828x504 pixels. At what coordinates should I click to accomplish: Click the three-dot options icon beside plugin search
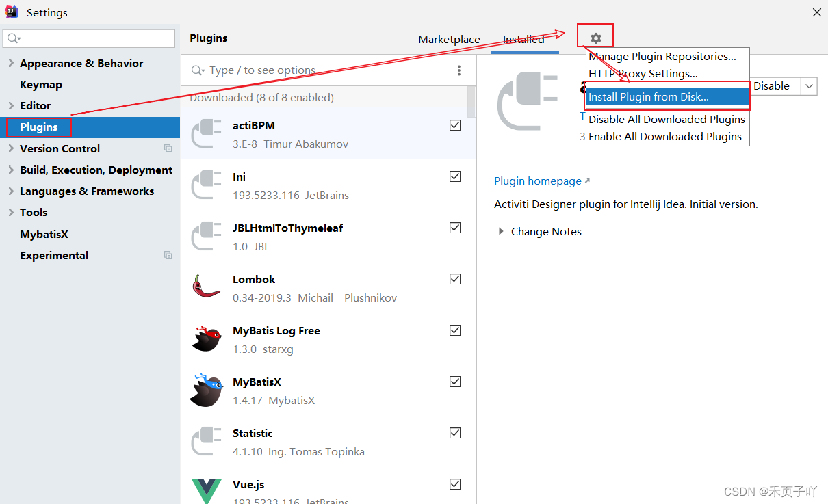(x=459, y=70)
